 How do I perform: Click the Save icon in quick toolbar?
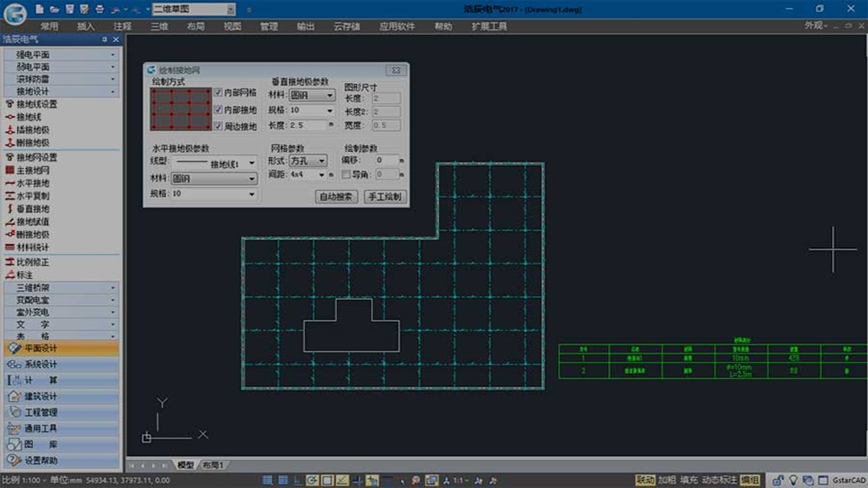(70, 9)
